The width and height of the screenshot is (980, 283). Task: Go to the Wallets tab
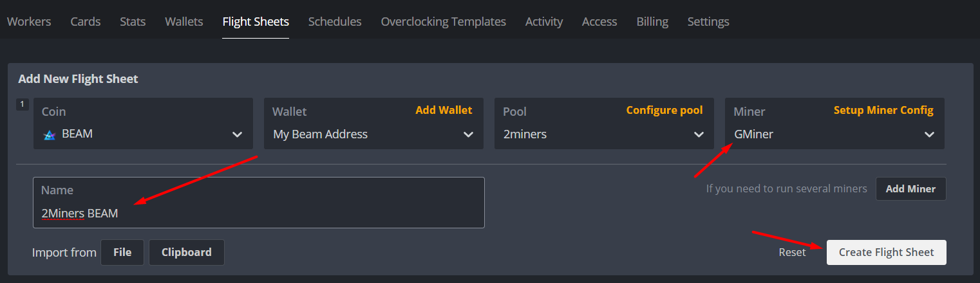(x=184, y=21)
